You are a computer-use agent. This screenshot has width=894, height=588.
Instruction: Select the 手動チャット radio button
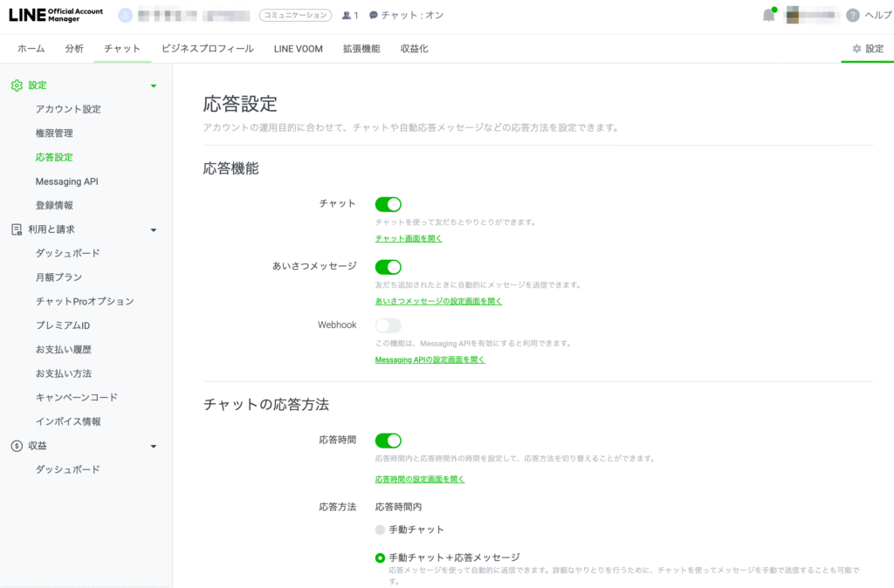point(380,530)
